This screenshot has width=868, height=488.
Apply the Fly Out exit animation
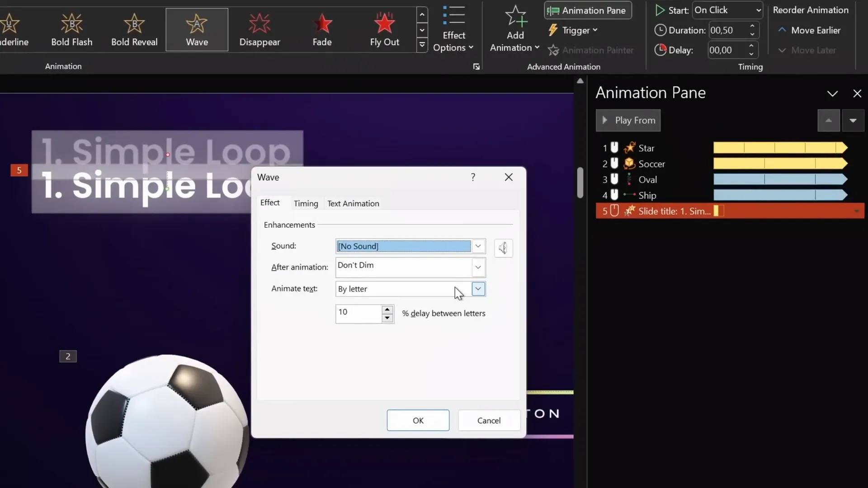click(x=384, y=30)
